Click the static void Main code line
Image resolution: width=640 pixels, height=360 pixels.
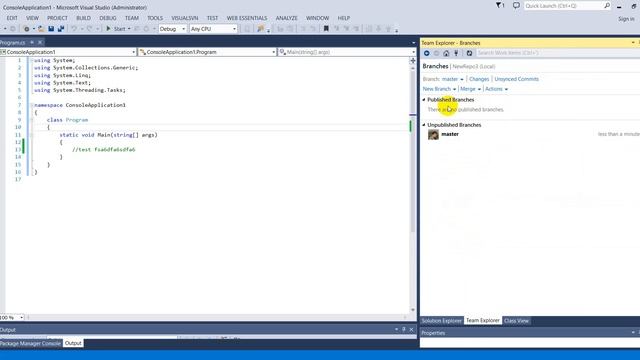109,135
